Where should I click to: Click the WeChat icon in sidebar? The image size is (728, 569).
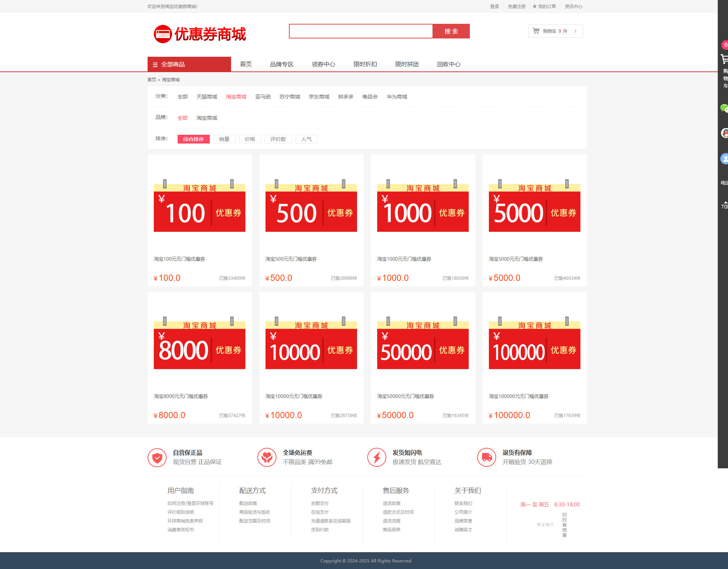point(724,108)
